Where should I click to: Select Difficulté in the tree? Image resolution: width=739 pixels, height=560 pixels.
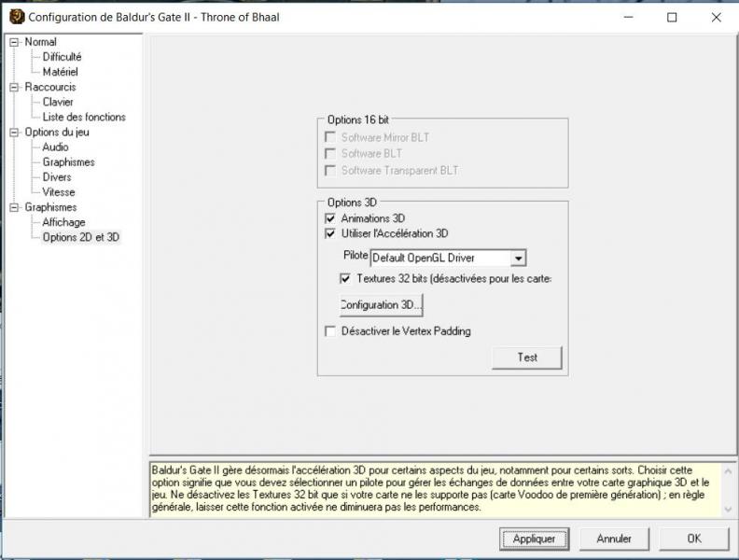pos(62,57)
